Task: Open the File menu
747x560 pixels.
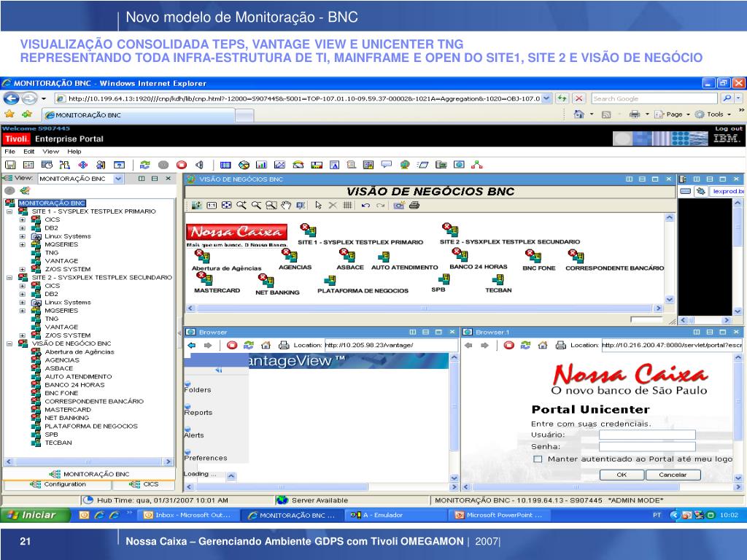Action: pyautogui.click(x=9, y=152)
